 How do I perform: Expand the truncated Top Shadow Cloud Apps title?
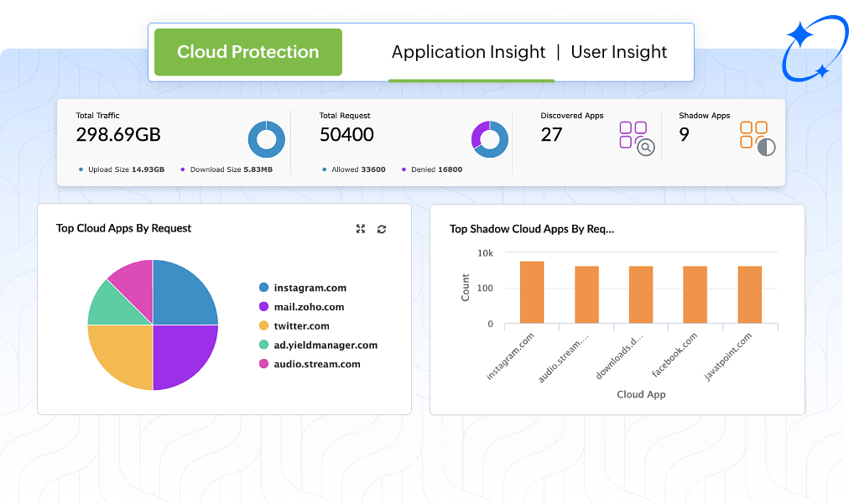coord(532,228)
